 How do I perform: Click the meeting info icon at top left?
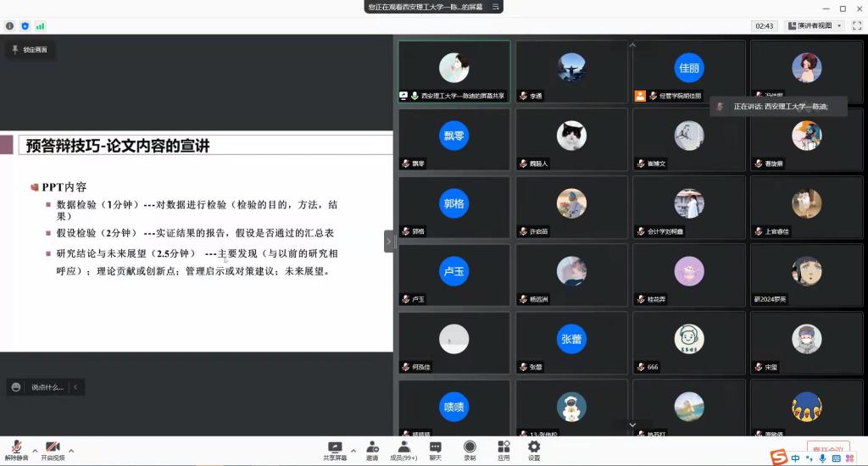[9, 26]
